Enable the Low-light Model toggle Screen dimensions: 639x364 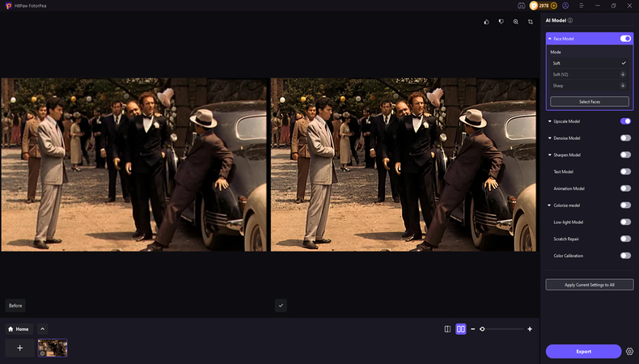pos(625,222)
